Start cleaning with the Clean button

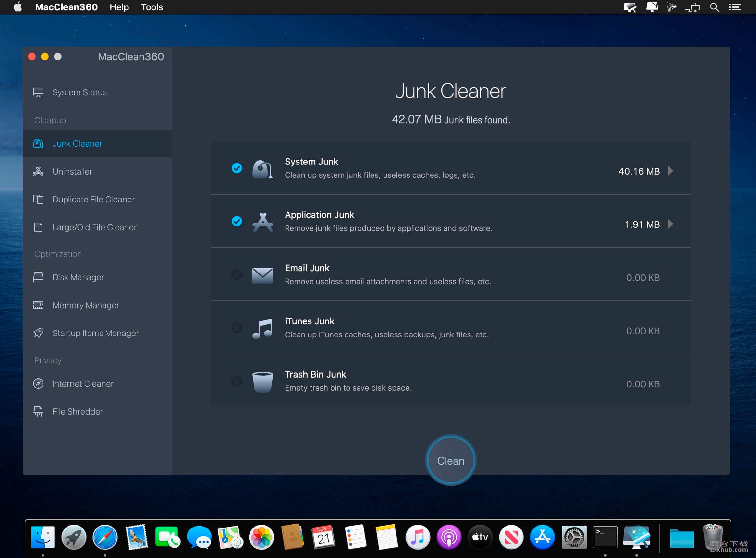tap(451, 460)
